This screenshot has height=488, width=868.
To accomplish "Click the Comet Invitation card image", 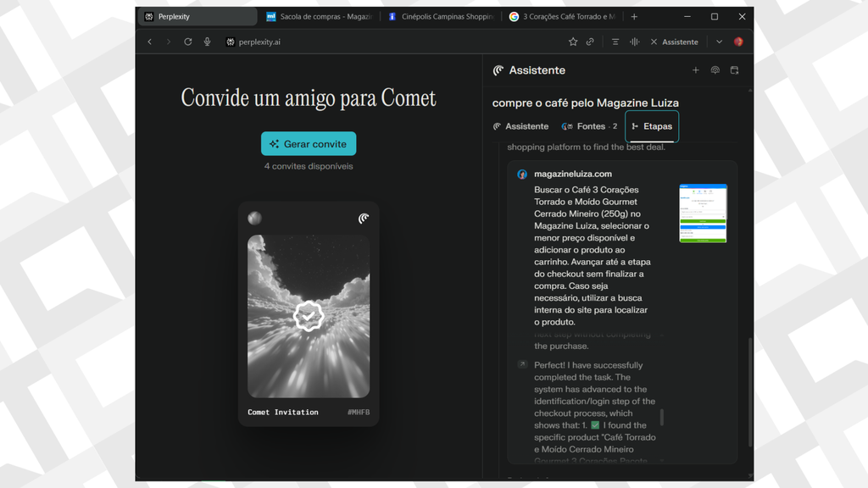I will (309, 316).
